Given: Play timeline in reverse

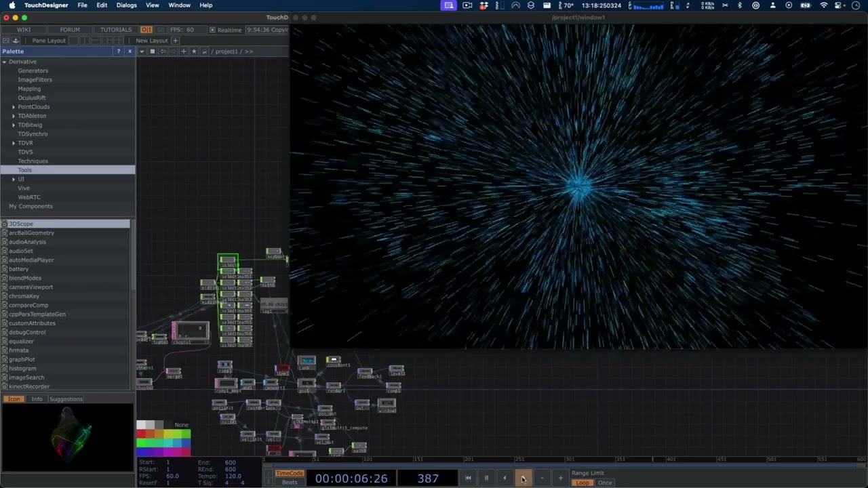Looking at the screenshot, I should click(505, 479).
